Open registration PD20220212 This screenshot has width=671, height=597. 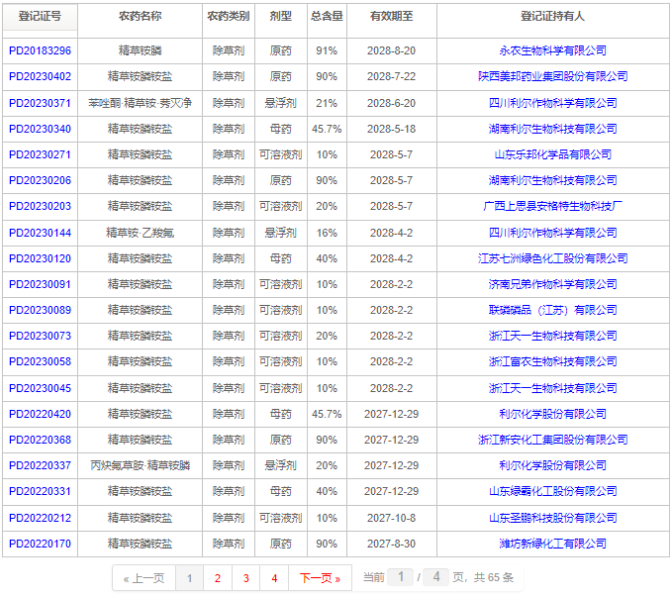click(40, 518)
